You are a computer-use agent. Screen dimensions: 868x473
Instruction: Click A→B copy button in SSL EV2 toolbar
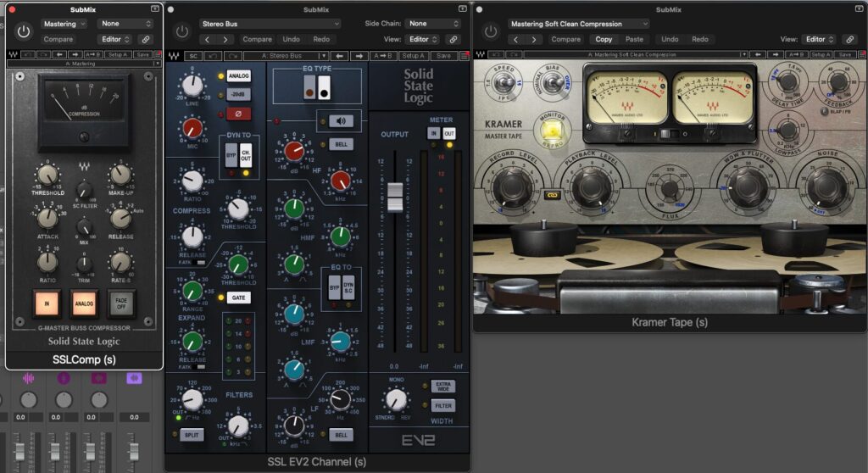(383, 56)
